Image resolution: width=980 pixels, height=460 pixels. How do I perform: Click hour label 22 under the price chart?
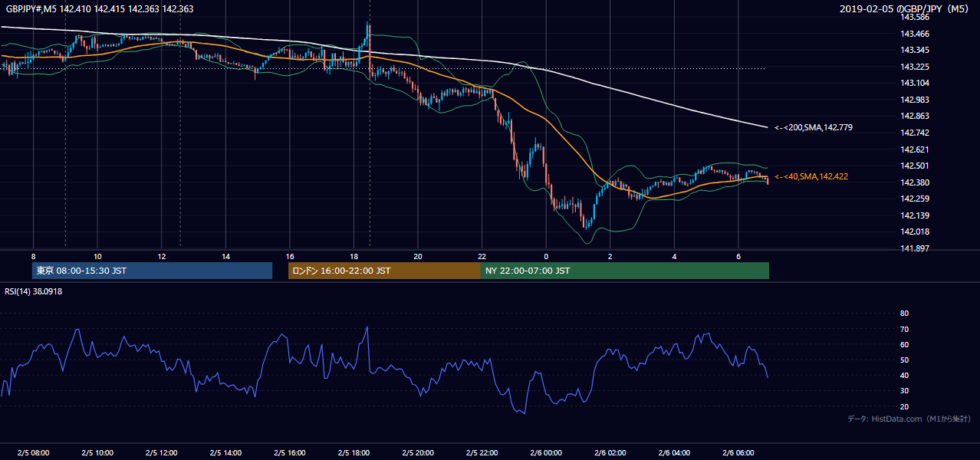pyautogui.click(x=482, y=256)
